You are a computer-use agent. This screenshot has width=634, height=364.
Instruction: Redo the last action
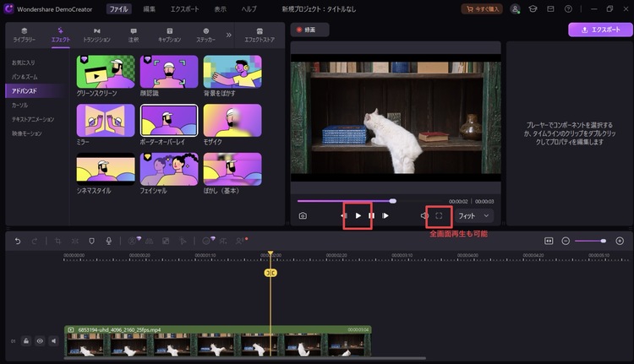pos(35,242)
